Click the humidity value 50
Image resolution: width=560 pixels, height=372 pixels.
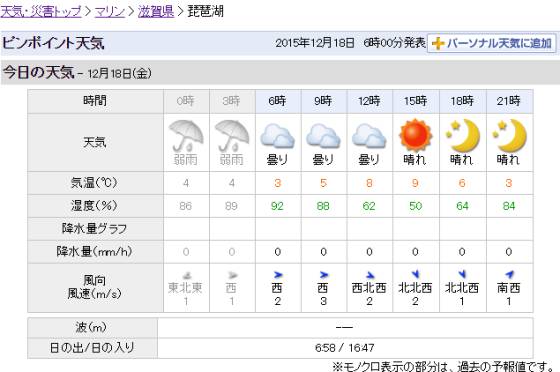[415, 206]
